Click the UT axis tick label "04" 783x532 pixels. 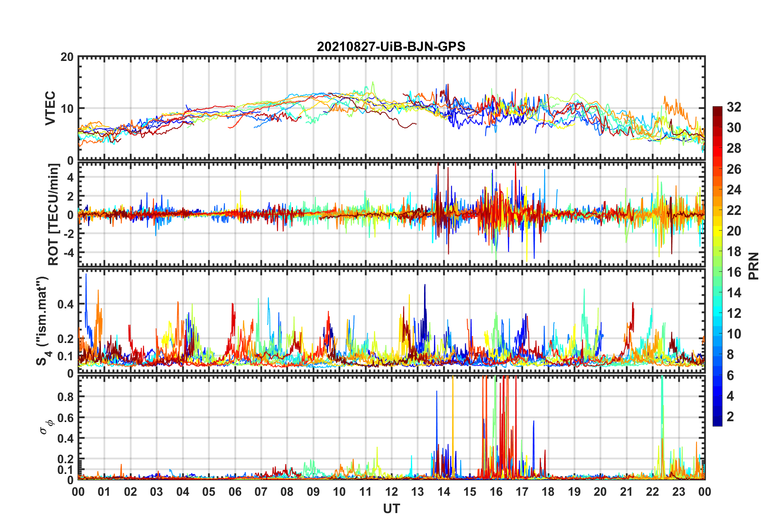coord(183,492)
